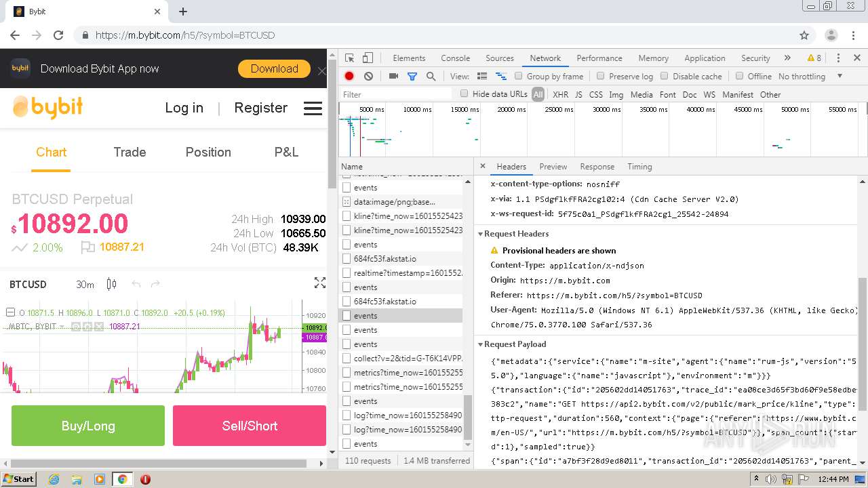868x488 pixels.
Task: Reload the Bybit page
Action: point(58,35)
